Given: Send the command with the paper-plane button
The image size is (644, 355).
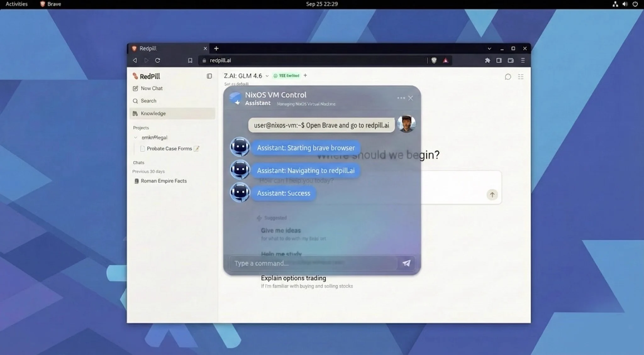Looking at the screenshot, I should coord(406,263).
